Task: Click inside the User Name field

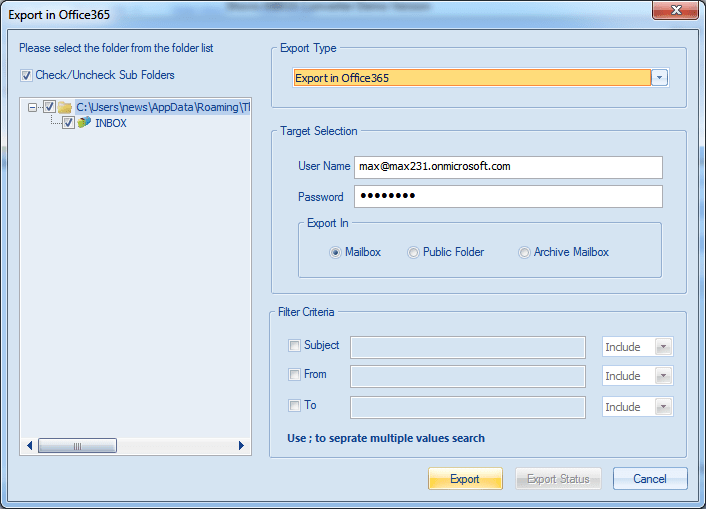Action: click(508, 166)
